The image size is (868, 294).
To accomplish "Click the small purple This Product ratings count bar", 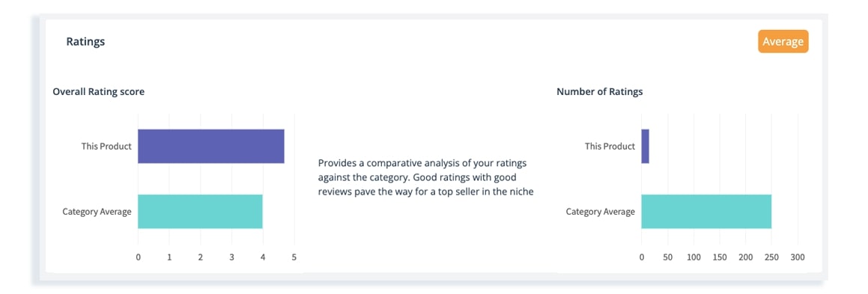I will pyautogui.click(x=645, y=147).
